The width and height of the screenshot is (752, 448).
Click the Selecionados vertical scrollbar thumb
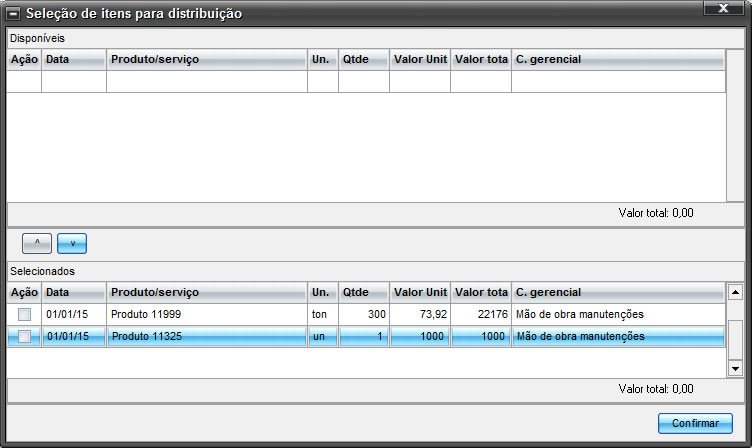pos(735,340)
